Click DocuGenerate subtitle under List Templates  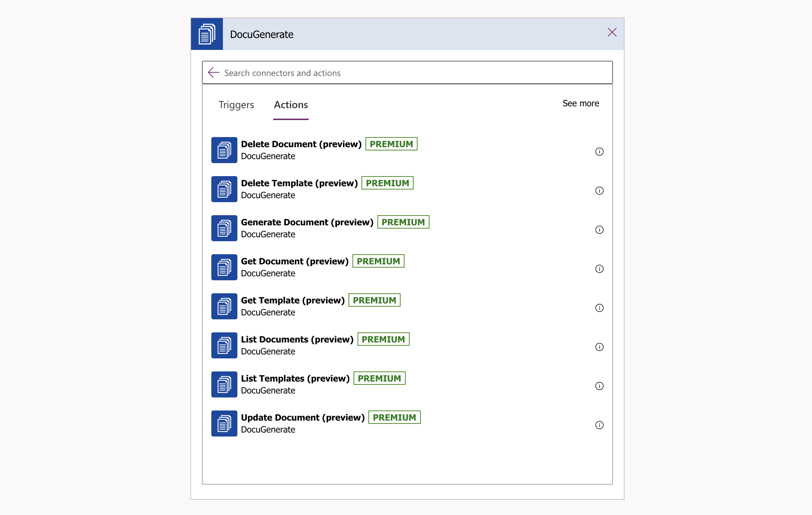coord(268,391)
